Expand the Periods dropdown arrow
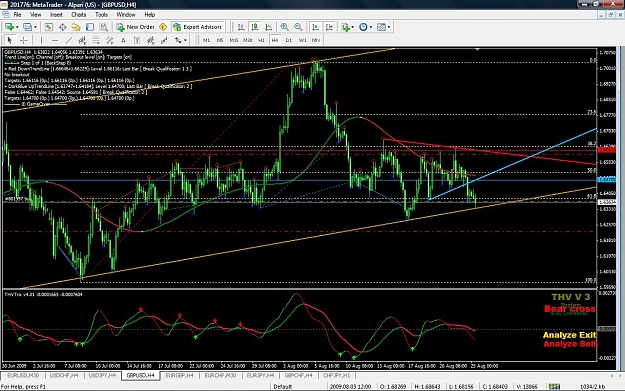Screen dimensions: 625x391 pyautogui.click(x=370, y=27)
